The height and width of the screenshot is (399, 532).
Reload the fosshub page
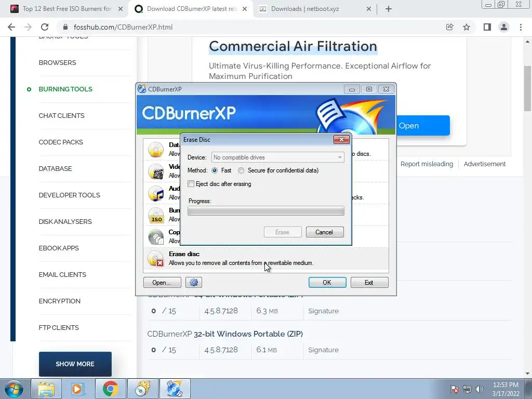(x=45, y=27)
